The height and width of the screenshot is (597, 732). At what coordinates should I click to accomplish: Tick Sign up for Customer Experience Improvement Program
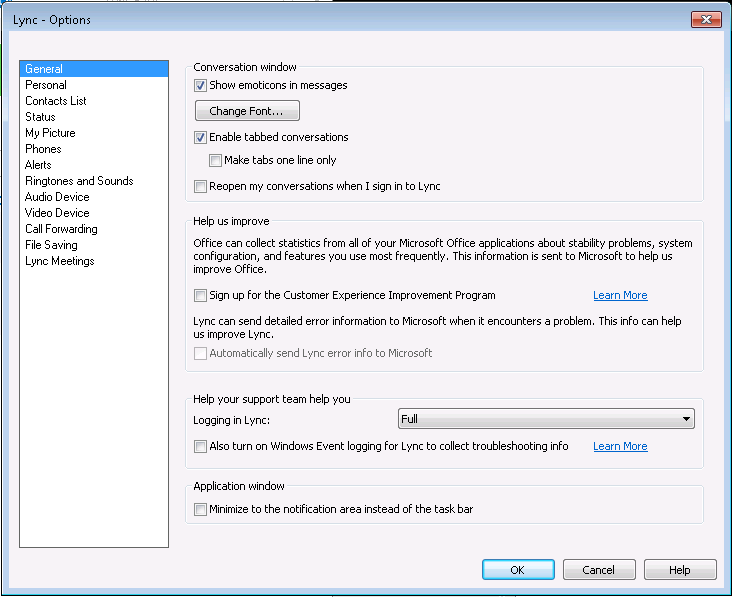(200, 295)
